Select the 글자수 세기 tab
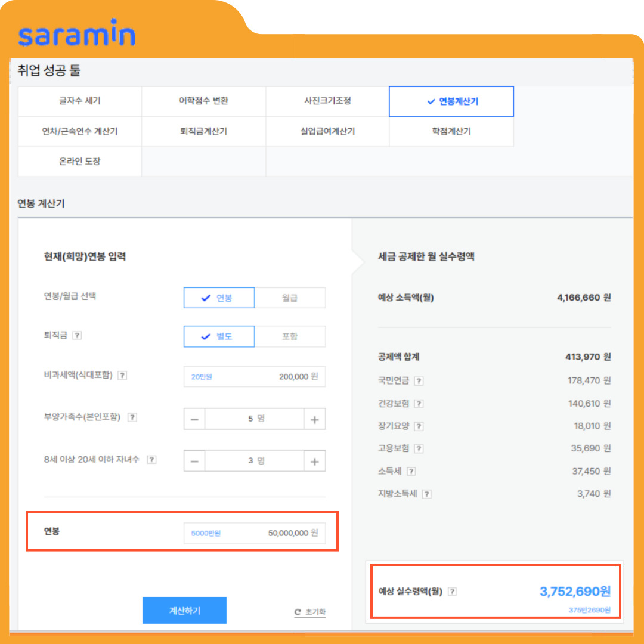Image resolution: width=644 pixels, height=644 pixels. [x=79, y=101]
